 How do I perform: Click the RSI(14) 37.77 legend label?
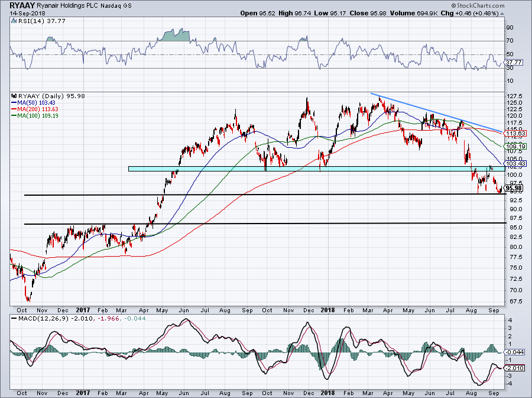41,21
